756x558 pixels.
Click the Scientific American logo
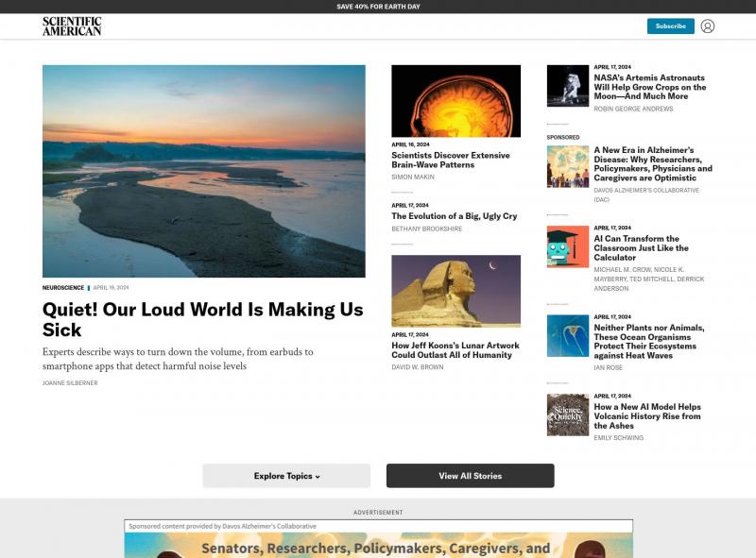coord(72,26)
